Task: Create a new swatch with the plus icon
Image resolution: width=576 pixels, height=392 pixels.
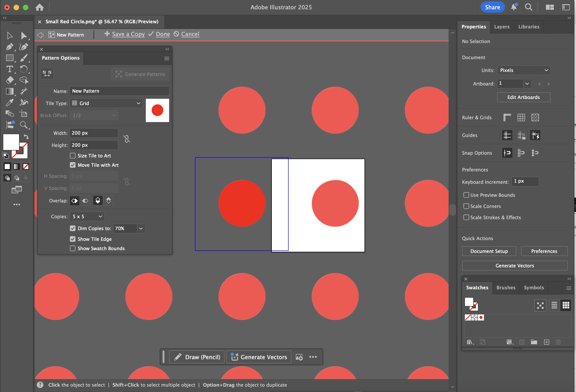Action: (546, 342)
